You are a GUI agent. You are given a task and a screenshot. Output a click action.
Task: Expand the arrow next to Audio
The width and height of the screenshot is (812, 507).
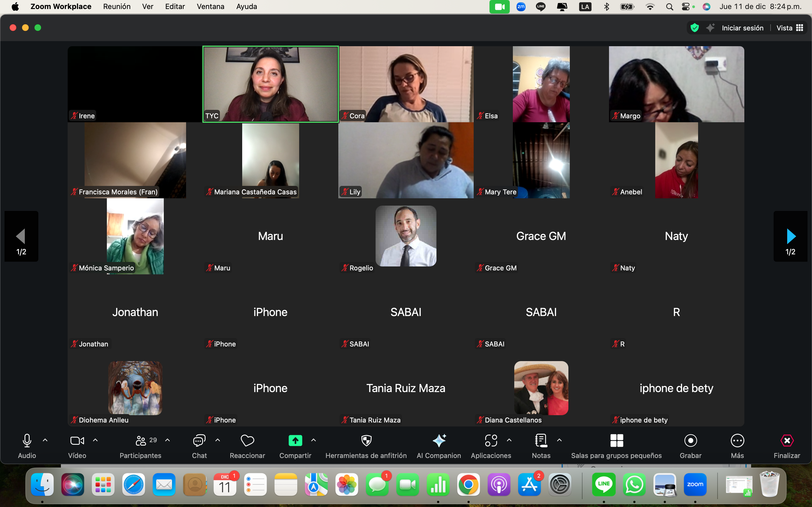(x=45, y=440)
